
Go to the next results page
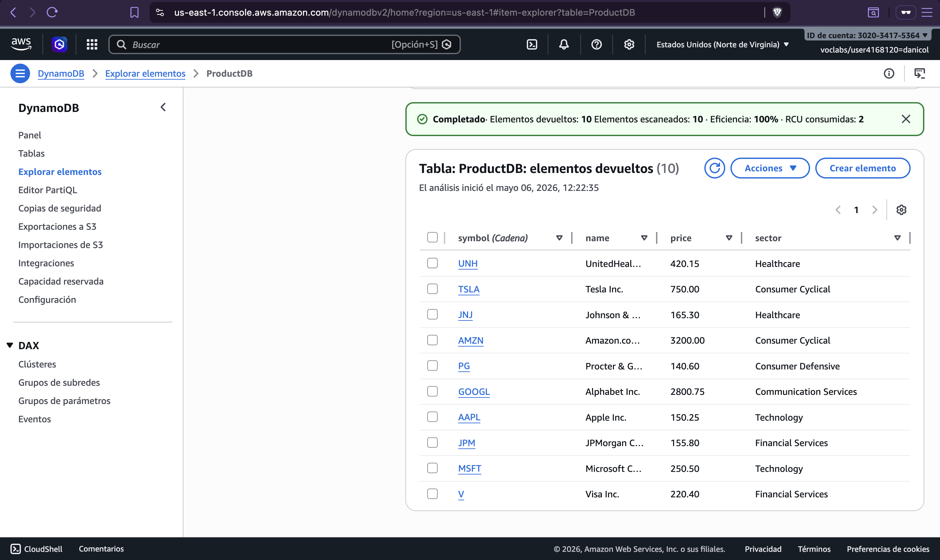(874, 210)
